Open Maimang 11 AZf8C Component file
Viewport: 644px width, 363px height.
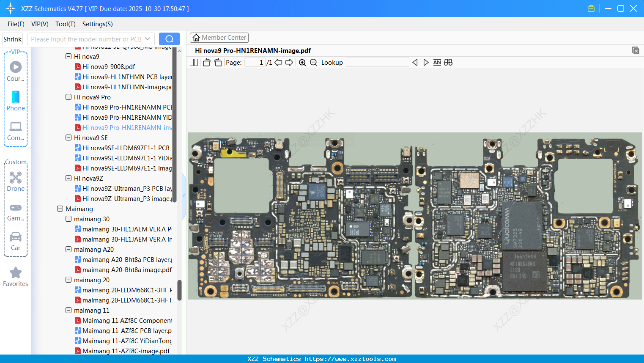(123, 320)
